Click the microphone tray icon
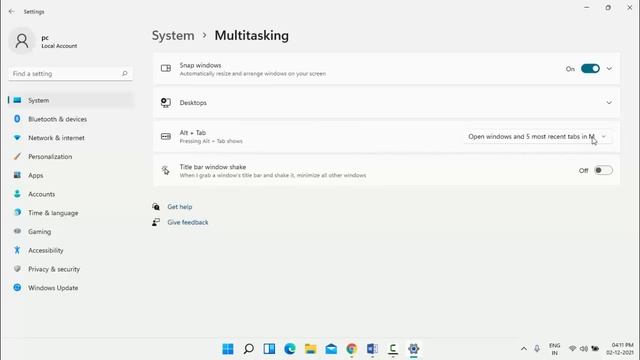Image resolution: width=640 pixels, height=360 pixels. click(x=537, y=349)
